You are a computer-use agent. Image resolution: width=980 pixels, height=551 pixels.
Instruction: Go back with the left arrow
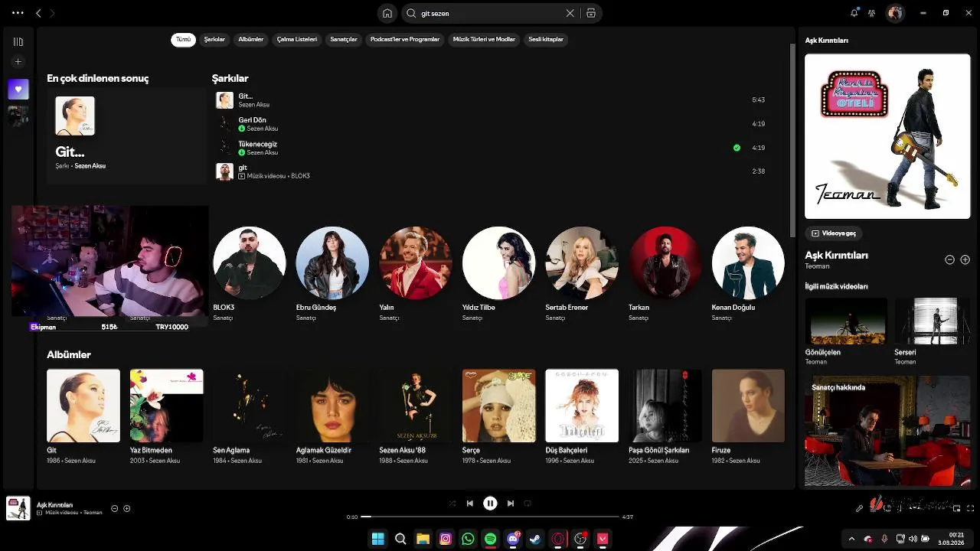coord(38,13)
